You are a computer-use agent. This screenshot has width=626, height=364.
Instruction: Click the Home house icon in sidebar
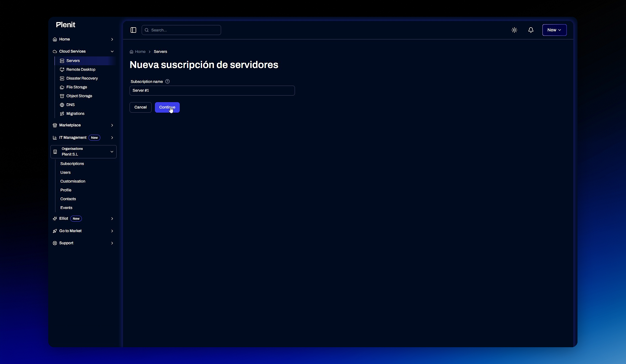point(55,39)
